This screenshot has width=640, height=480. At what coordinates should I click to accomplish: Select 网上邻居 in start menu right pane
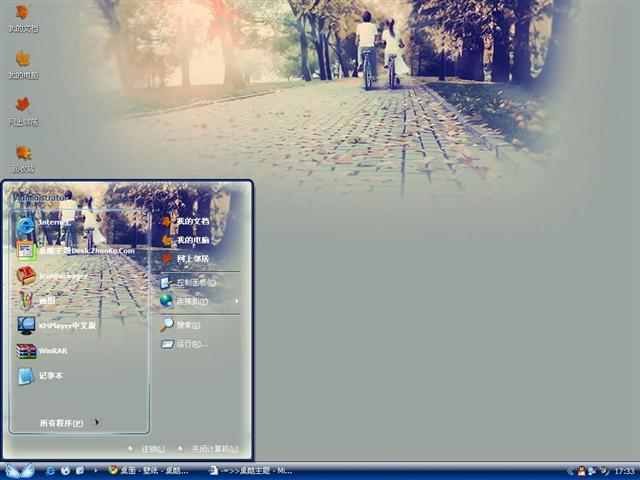(x=186, y=258)
